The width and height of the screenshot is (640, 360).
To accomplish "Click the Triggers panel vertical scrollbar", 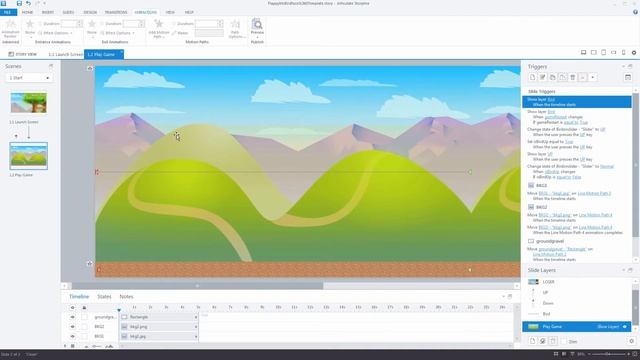I will coord(635,165).
